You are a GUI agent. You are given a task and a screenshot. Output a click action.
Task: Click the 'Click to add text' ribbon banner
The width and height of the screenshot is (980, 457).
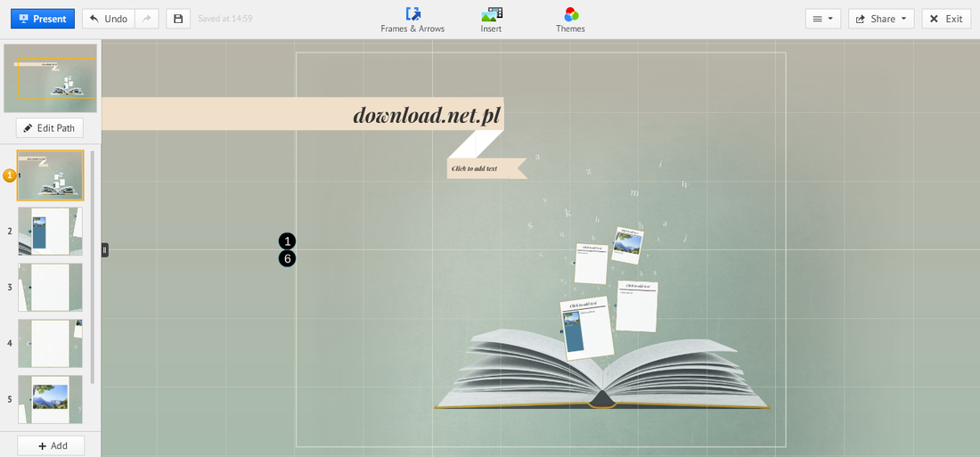(x=486, y=168)
